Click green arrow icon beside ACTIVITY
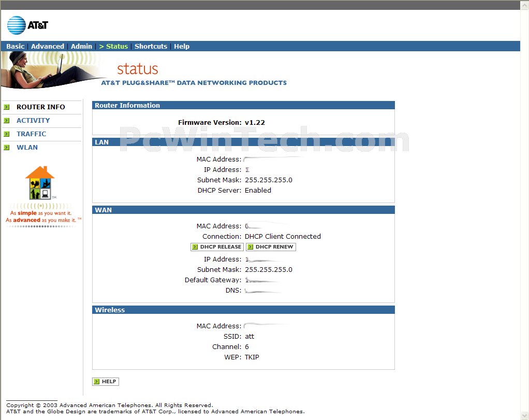Screen dimensions: 529x420 6,121
